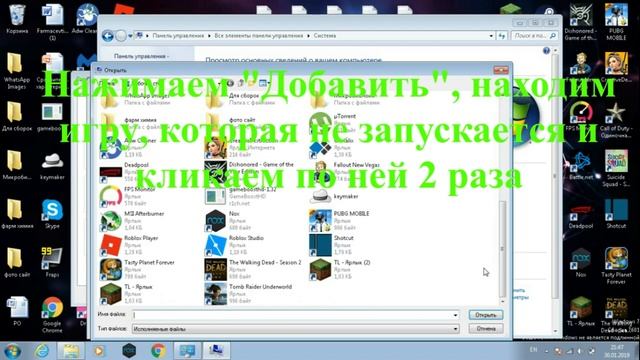This screenshot has height=360, width=640.
Task: Select the uTorrent shortcut in file list
Action: [x=333, y=123]
